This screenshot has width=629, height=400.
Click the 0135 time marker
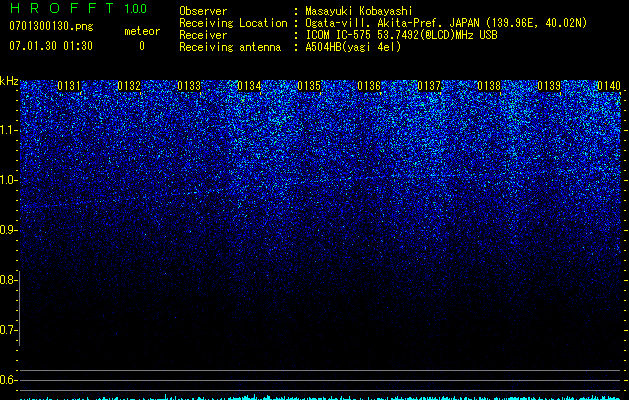309,86
